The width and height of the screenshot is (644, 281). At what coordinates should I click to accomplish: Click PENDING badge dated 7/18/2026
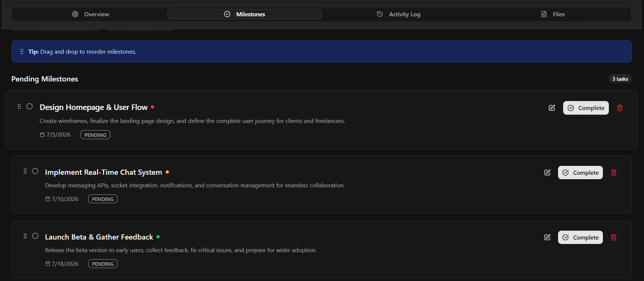[x=103, y=264]
